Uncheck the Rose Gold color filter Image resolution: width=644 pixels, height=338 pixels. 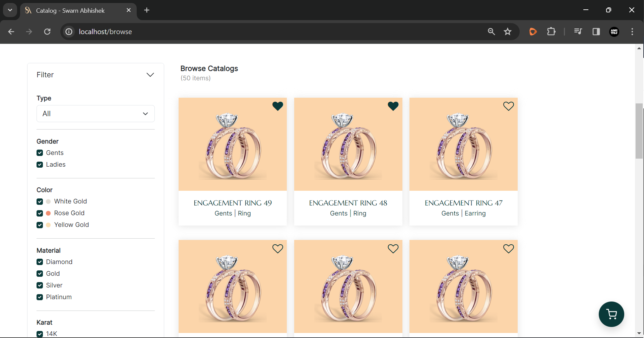40,213
